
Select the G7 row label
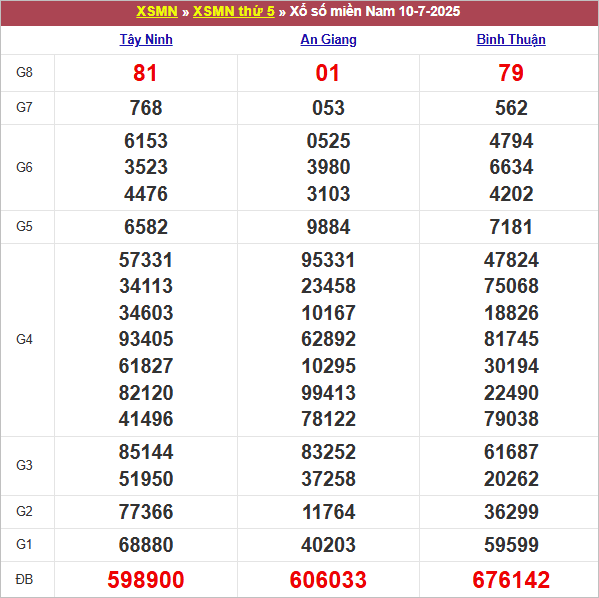pos(24,107)
